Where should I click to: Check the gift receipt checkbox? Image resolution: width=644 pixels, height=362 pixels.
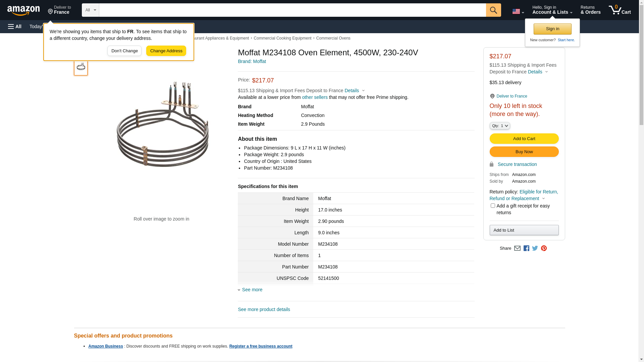493,206
